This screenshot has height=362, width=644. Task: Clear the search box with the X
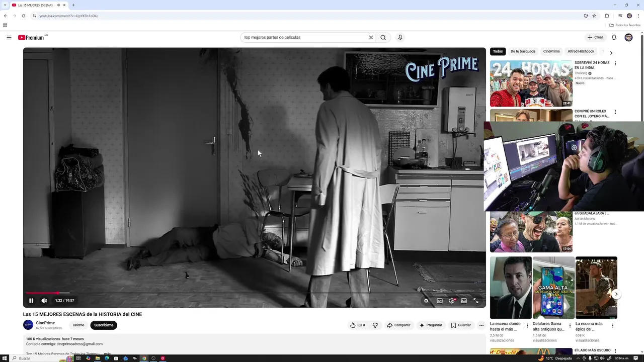[371, 37]
